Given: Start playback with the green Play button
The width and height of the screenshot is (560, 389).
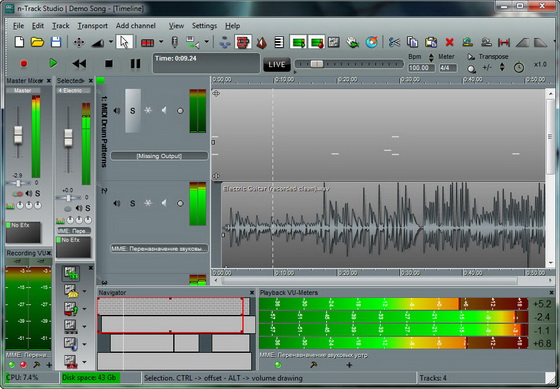Looking at the screenshot, I should tap(53, 63).
